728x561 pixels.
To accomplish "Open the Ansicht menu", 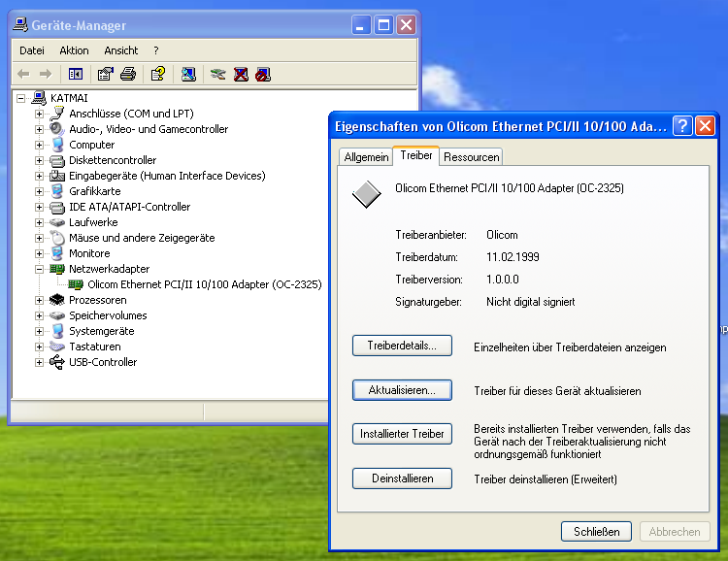I will click(x=120, y=50).
